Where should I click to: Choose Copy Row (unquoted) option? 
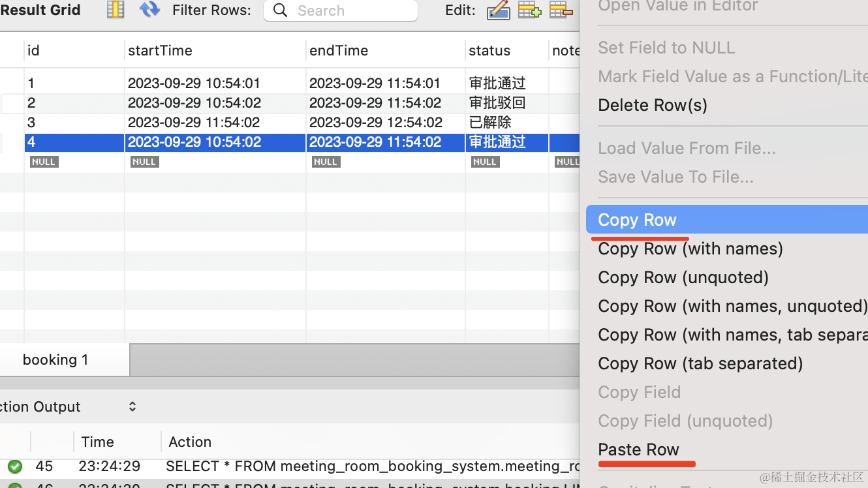[x=683, y=277]
